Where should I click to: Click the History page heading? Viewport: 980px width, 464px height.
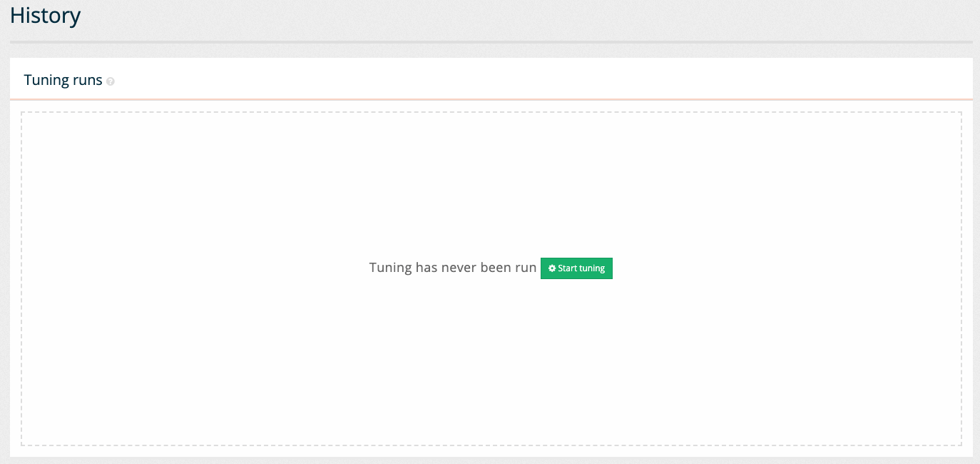click(45, 15)
